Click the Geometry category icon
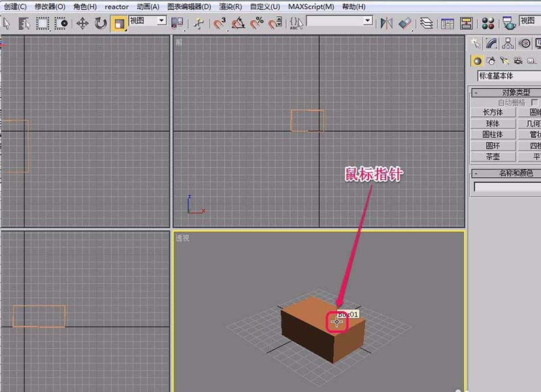 (477, 61)
